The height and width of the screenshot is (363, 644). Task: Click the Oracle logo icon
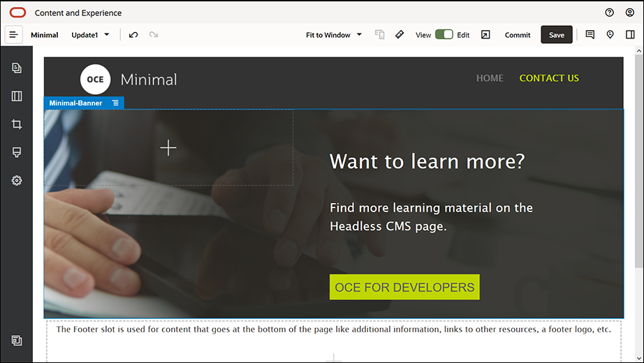tap(17, 13)
